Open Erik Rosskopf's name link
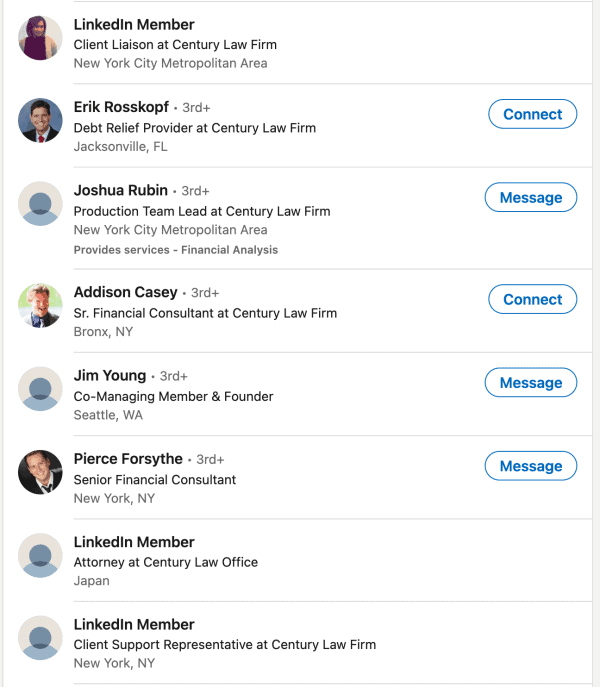600x687 pixels. [120, 107]
